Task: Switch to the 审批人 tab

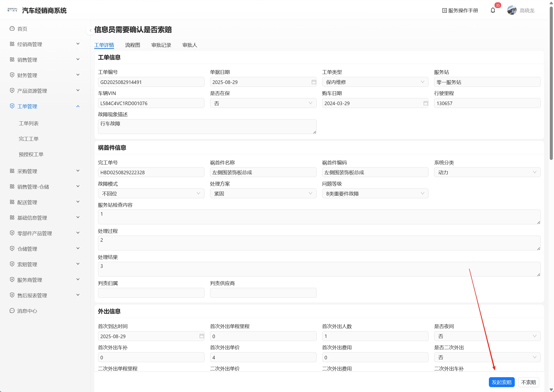Action: pos(190,45)
